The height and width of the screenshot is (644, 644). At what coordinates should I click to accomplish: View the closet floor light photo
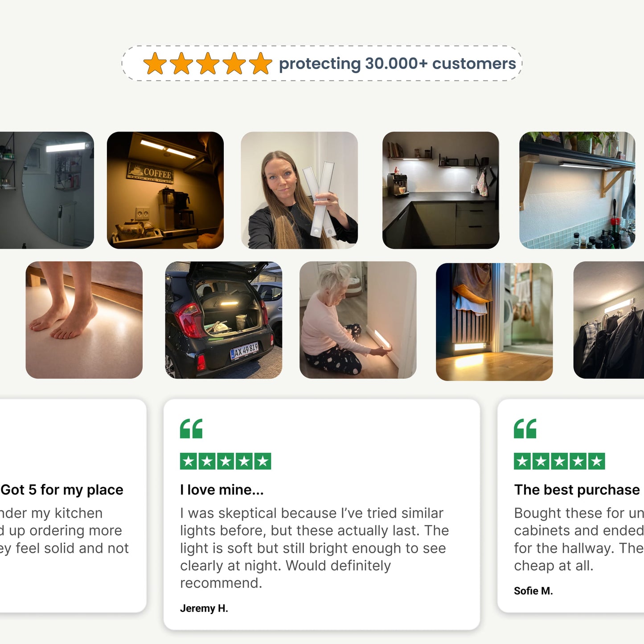coord(494,322)
